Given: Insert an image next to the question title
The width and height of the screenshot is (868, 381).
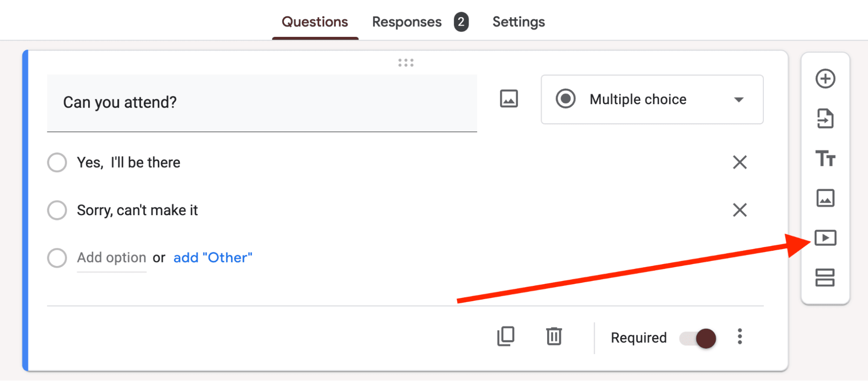Looking at the screenshot, I should (x=508, y=99).
